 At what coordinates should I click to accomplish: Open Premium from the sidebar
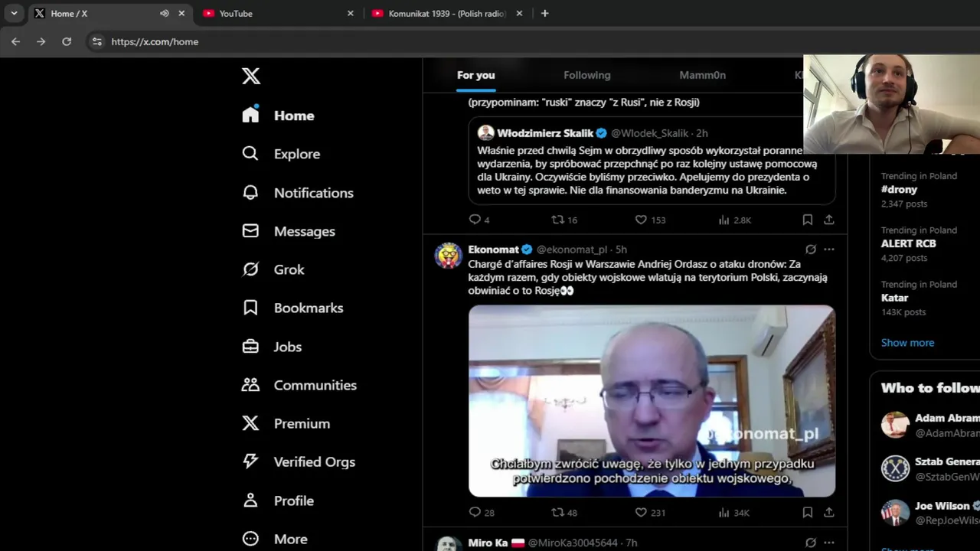pos(286,423)
